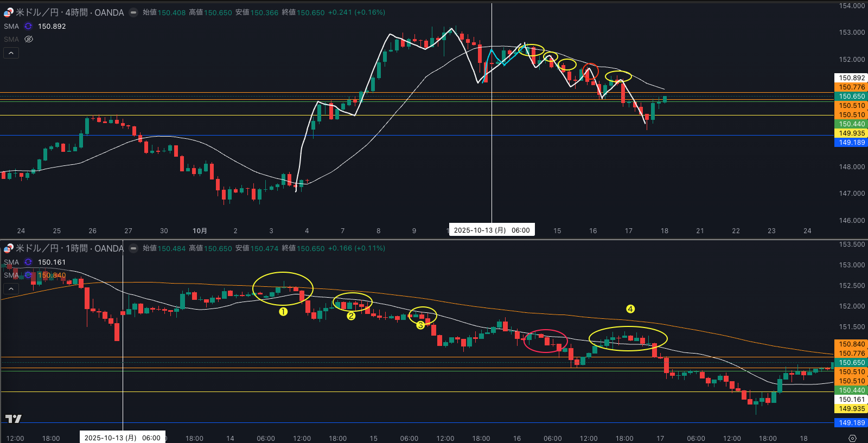The image size is (868, 443).
Task: Click the TradingView logo in lower chart
Action: tap(13, 419)
